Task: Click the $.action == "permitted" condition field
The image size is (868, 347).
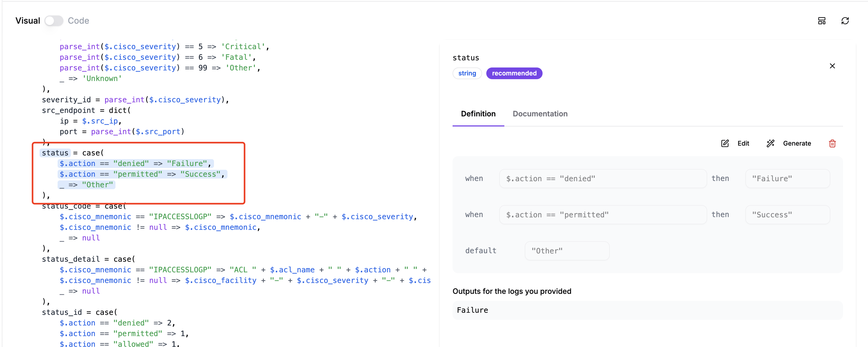Action: click(x=603, y=215)
